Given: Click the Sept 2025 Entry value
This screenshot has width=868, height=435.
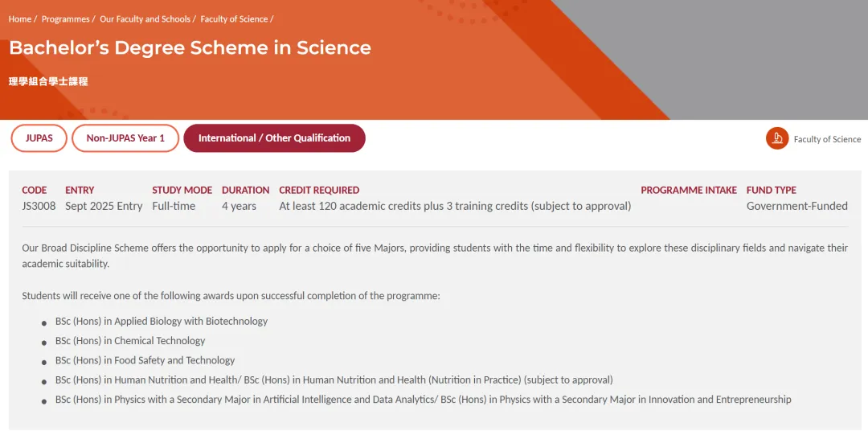Looking at the screenshot, I should pos(104,206).
